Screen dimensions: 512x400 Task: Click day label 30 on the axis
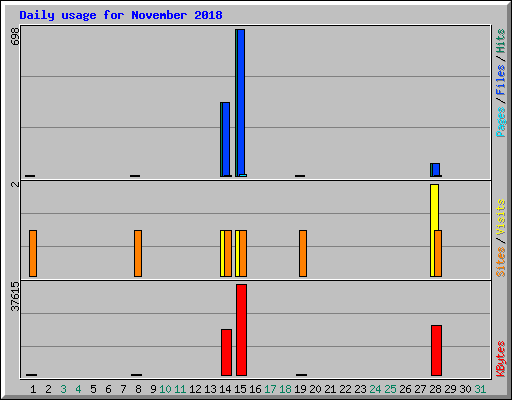(x=465, y=389)
